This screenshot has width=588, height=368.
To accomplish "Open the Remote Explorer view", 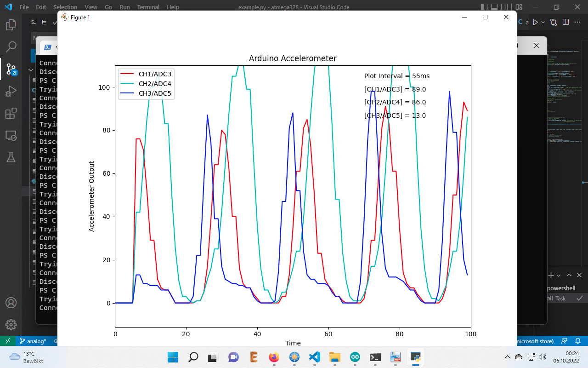I will 11,135.
